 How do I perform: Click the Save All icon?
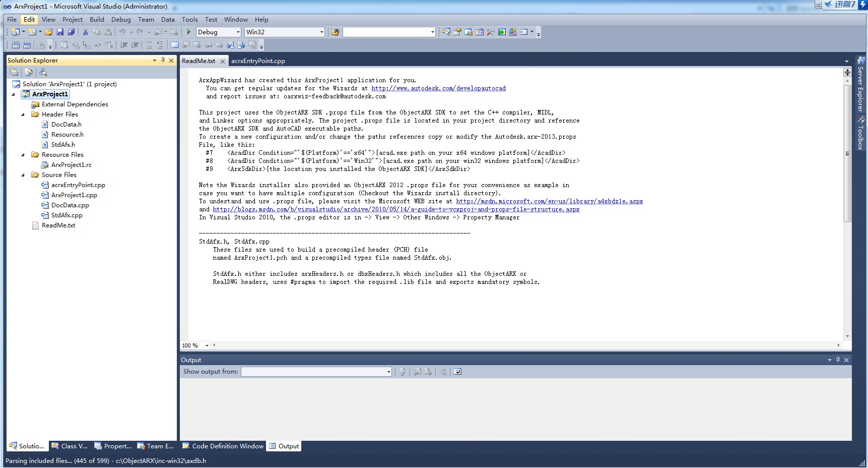pyautogui.click(x=71, y=32)
